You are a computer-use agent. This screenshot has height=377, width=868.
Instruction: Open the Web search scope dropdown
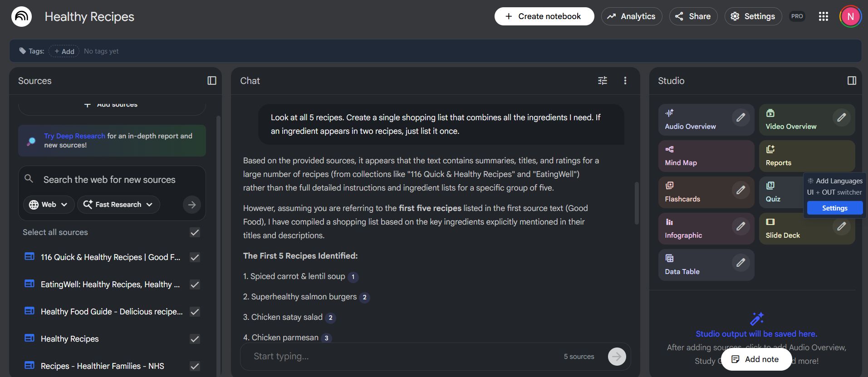[49, 204]
